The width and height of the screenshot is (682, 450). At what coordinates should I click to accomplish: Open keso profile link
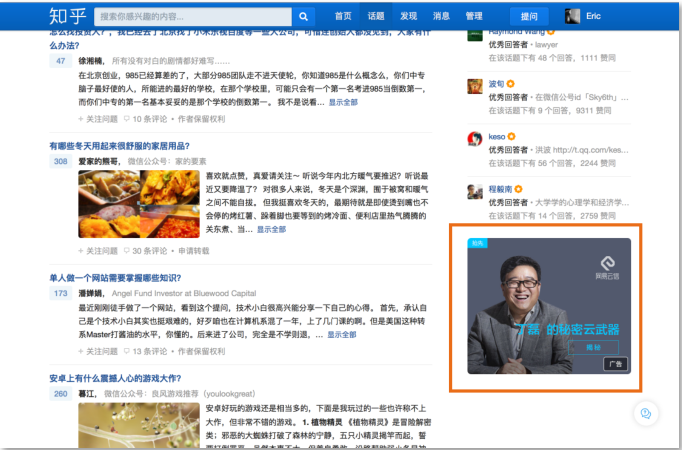pos(497,137)
